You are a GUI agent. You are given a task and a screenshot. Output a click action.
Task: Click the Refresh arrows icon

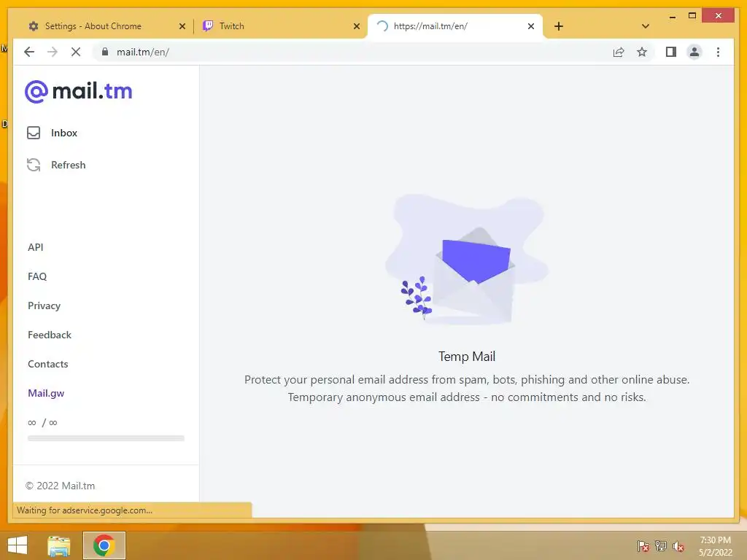pyautogui.click(x=34, y=165)
